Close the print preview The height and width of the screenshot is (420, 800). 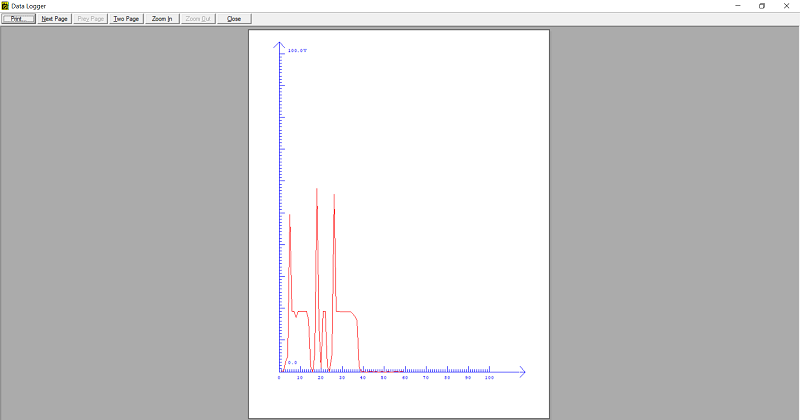(x=234, y=19)
